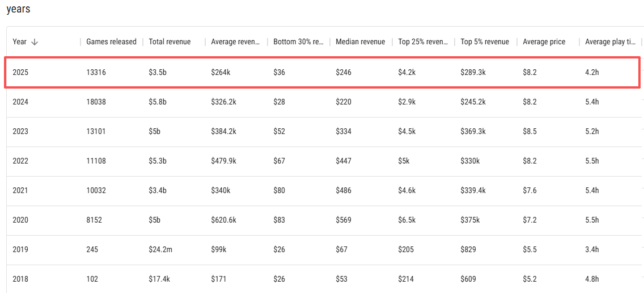Select the 2023 row in table
Viewport: 644px width, 293px height.
point(20,131)
